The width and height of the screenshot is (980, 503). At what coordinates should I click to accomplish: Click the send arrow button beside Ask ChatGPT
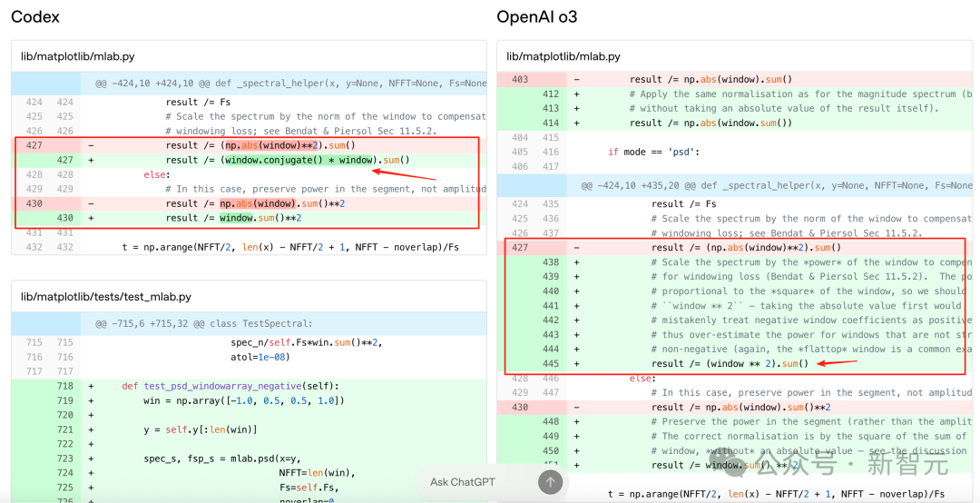tap(551, 482)
